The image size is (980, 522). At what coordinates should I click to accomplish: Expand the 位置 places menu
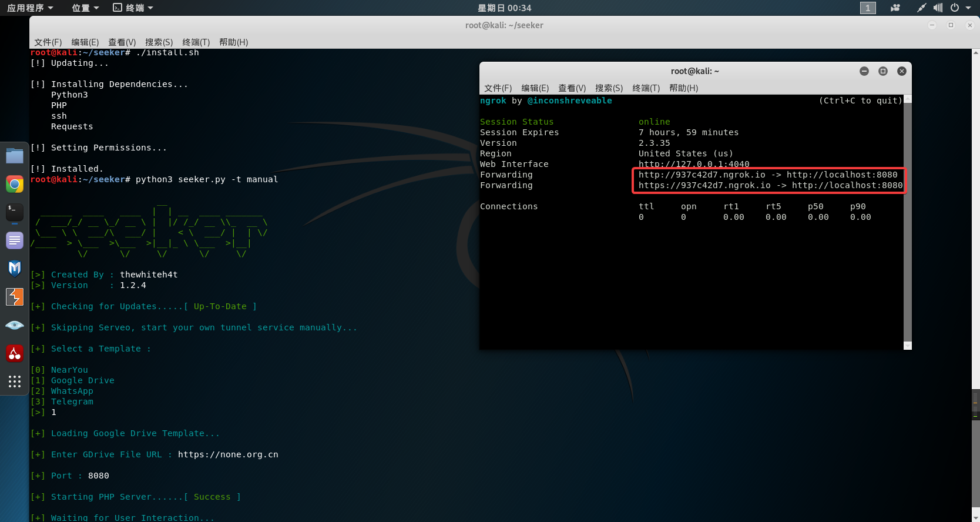85,8
